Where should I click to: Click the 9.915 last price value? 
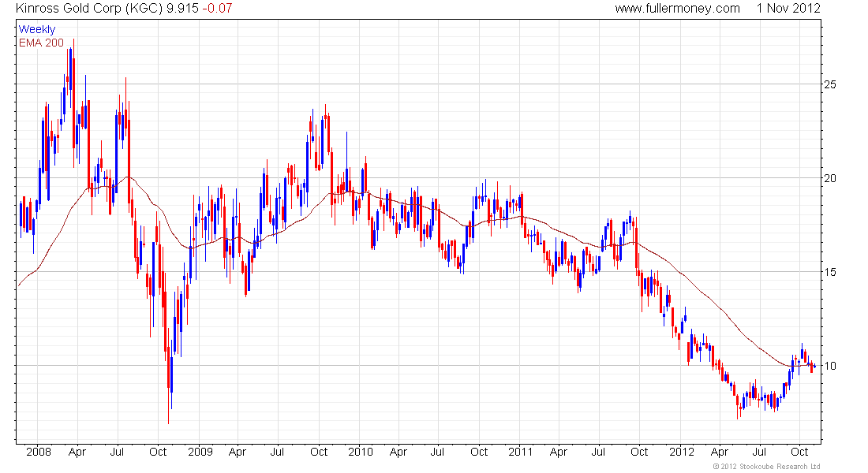(182, 9)
